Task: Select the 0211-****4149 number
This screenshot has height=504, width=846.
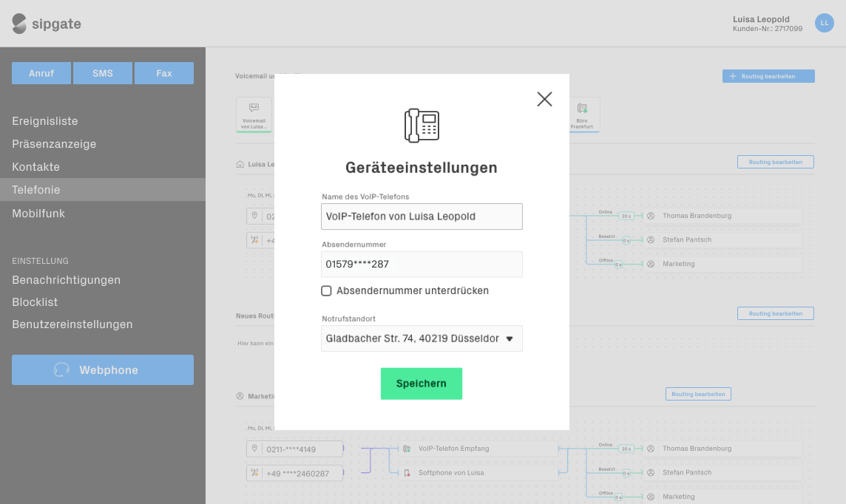Action: click(x=294, y=449)
